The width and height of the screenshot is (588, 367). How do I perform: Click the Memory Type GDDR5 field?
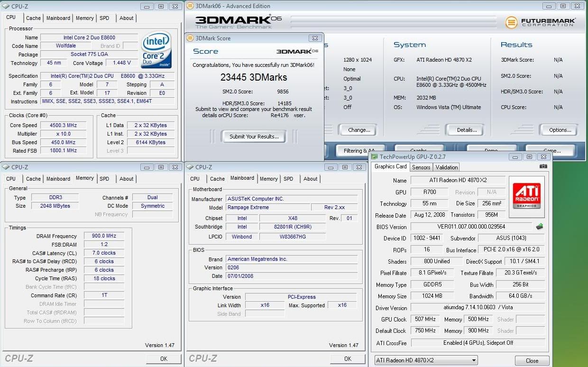click(x=432, y=285)
